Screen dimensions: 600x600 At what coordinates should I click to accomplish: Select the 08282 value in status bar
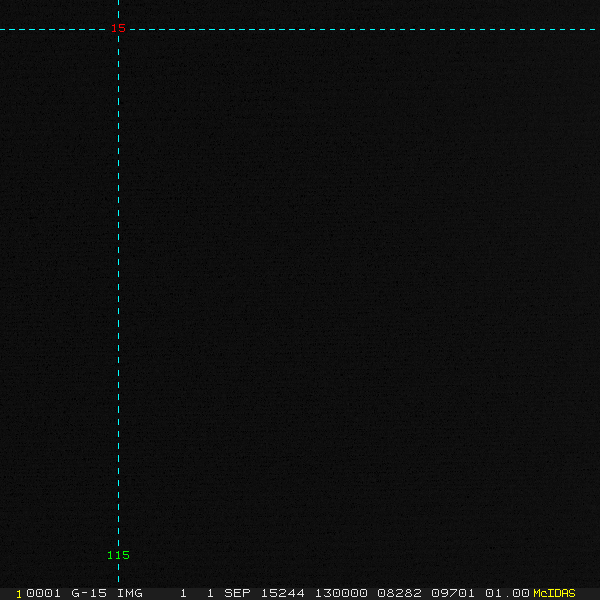coord(399,593)
